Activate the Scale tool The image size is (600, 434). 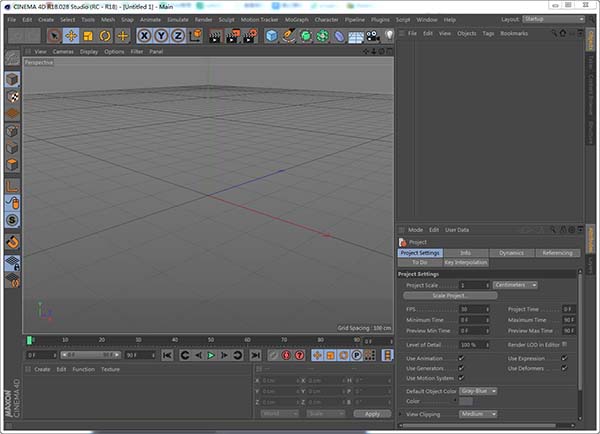pyautogui.click(x=88, y=36)
